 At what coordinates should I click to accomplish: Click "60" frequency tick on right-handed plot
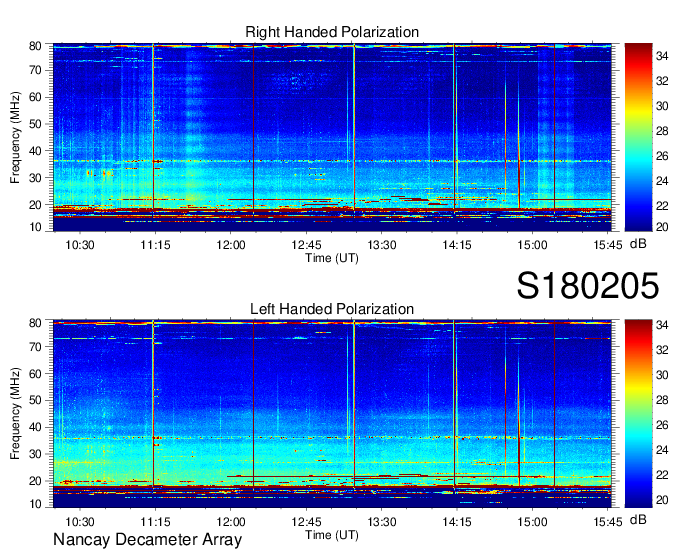point(35,97)
